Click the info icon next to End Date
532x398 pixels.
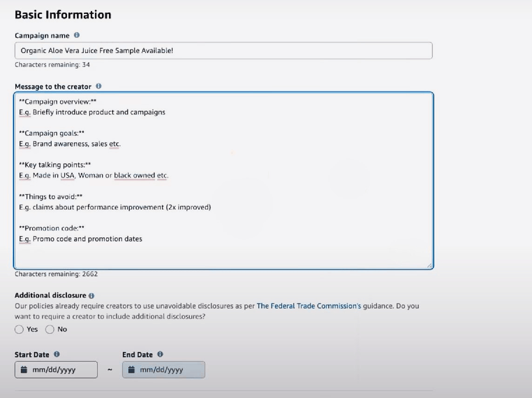point(160,354)
